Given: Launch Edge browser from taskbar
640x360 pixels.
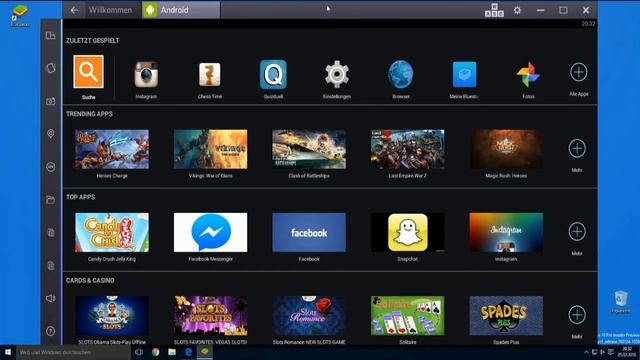Looking at the screenshot, I should point(188,352).
